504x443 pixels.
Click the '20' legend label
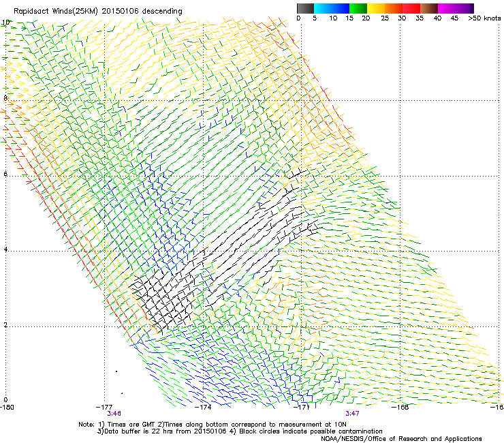point(366,18)
